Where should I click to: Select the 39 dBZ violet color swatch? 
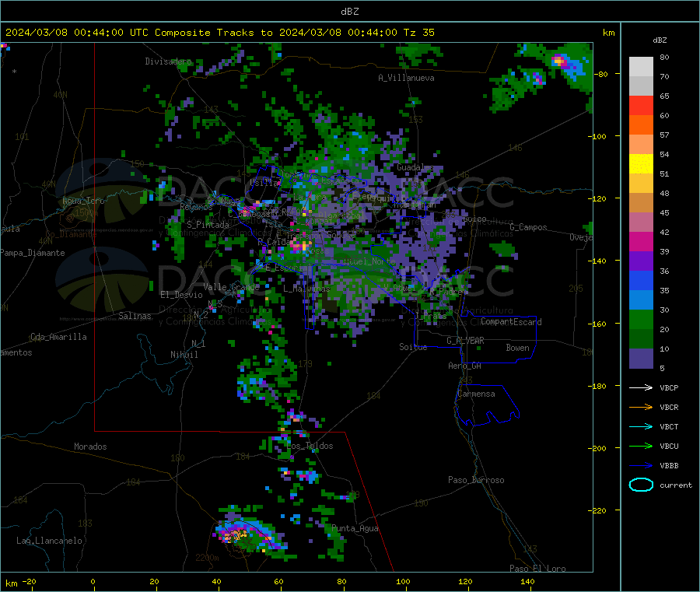(x=641, y=261)
